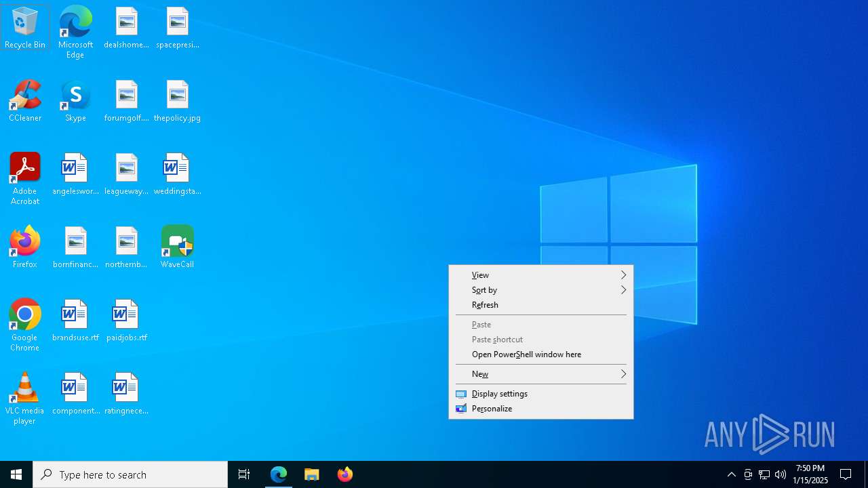Select the ratingnece Word document icon

point(126,393)
